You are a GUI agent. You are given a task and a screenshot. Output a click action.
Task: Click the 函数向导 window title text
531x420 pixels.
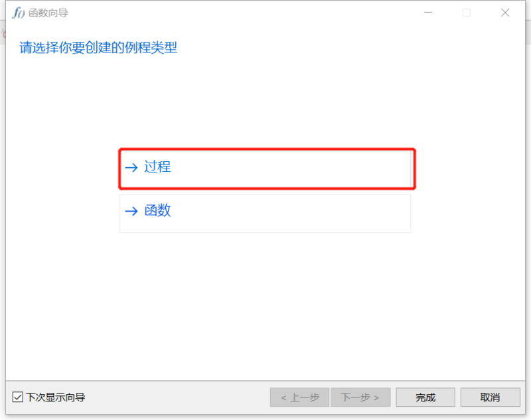point(48,13)
